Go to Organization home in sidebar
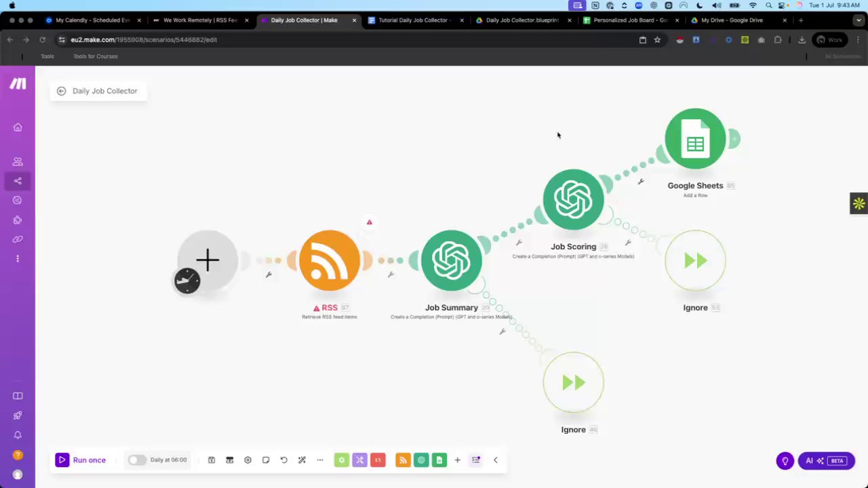Screen dimensions: 868x488 pos(18,127)
